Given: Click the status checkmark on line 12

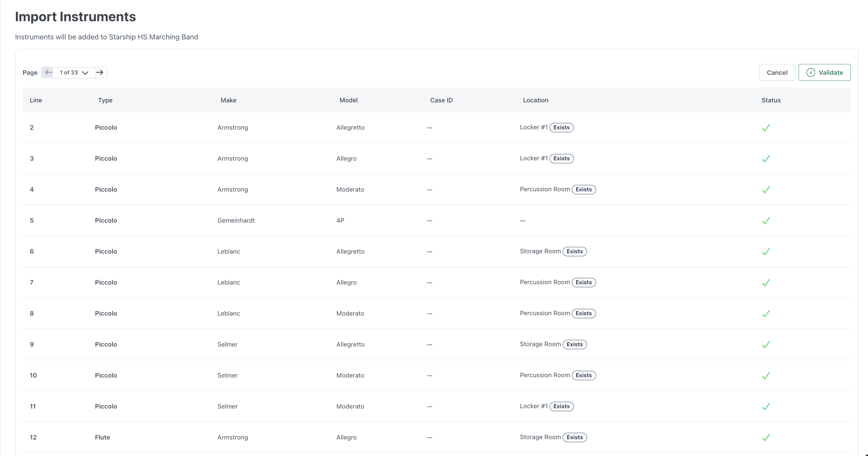Looking at the screenshot, I should (x=766, y=437).
